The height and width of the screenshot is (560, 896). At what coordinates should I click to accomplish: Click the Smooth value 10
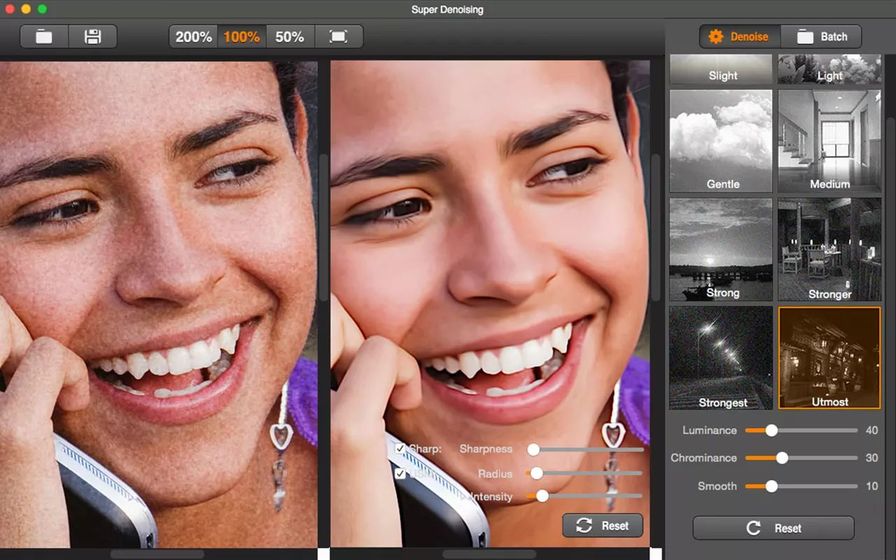[x=871, y=486]
